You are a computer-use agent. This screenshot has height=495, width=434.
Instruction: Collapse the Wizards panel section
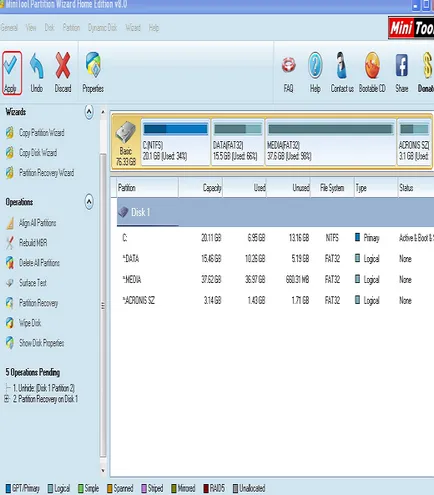click(x=89, y=112)
